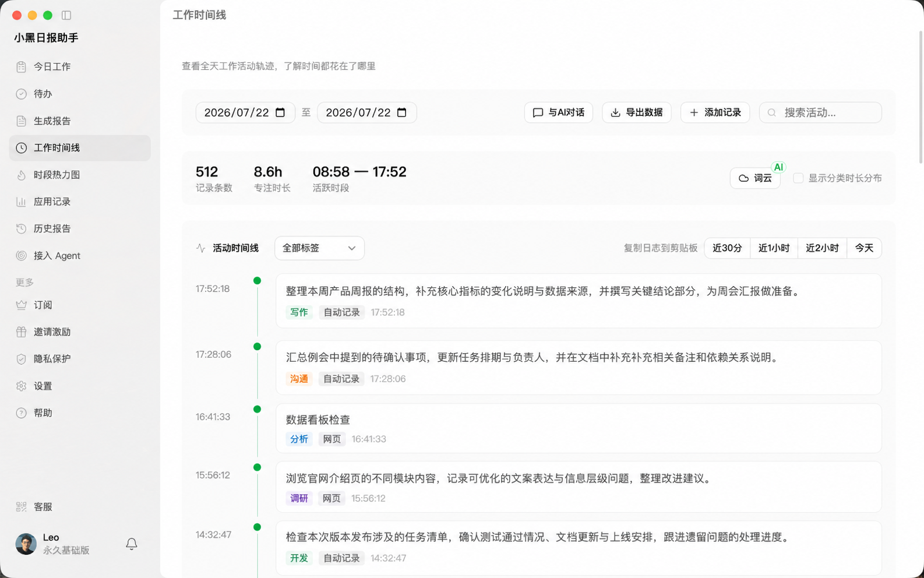This screenshot has height=578, width=924.
Task: Click the 512 记录条数 stat
Action: 214,179
